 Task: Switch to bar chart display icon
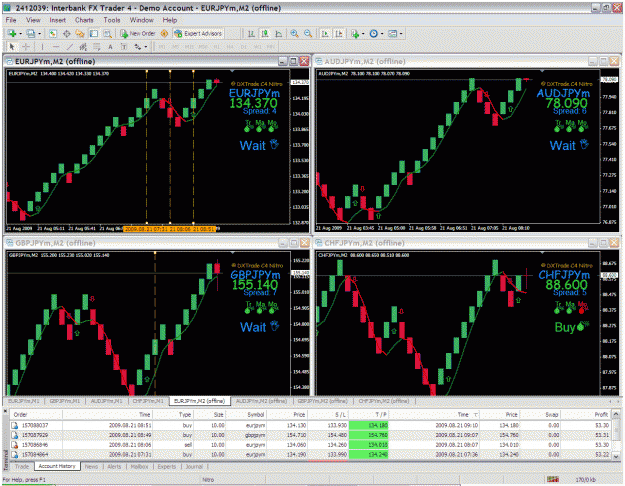pyautogui.click(x=251, y=33)
